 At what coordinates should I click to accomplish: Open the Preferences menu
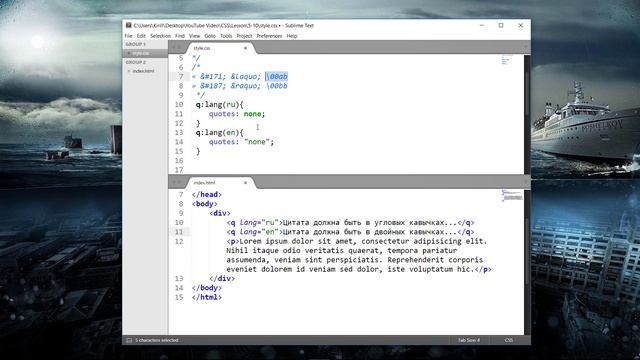269,36
